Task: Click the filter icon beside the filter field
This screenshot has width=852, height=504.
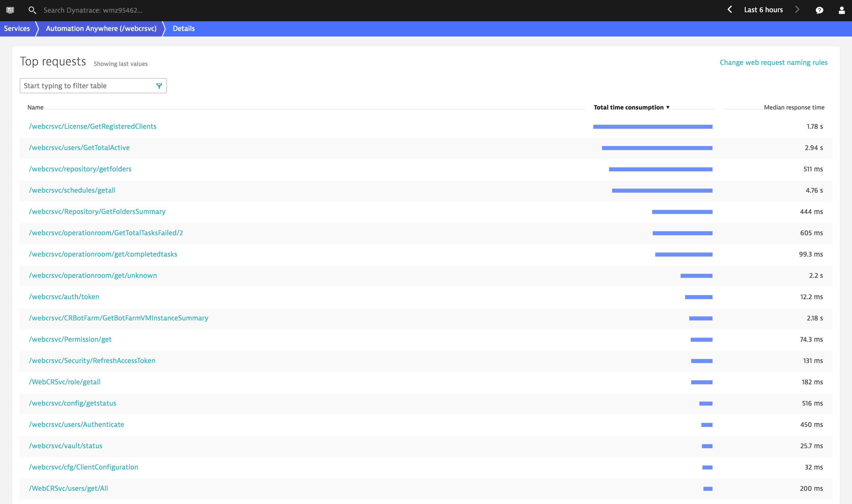Action: 159,86
